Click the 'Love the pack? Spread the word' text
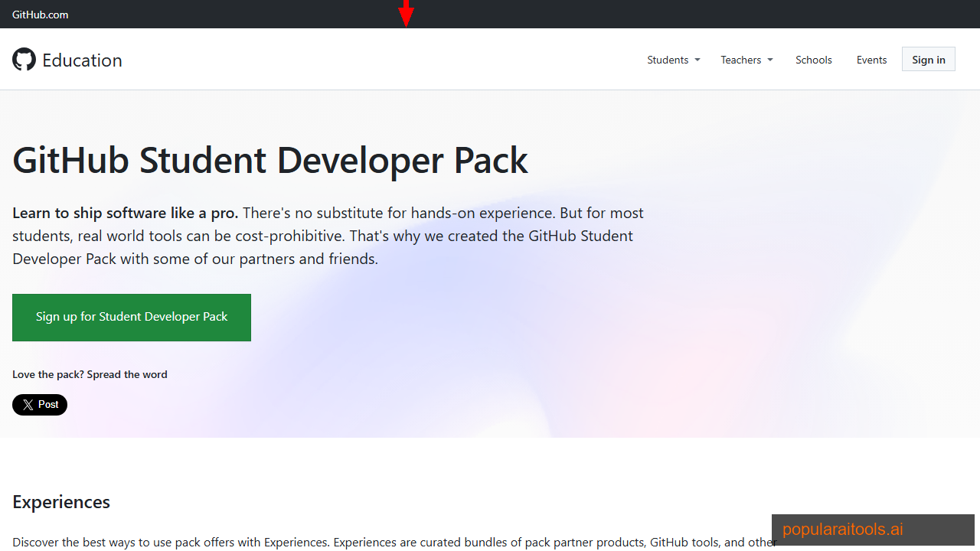The height and width of the screenshot is (551, 980). (x=90, y=374)
